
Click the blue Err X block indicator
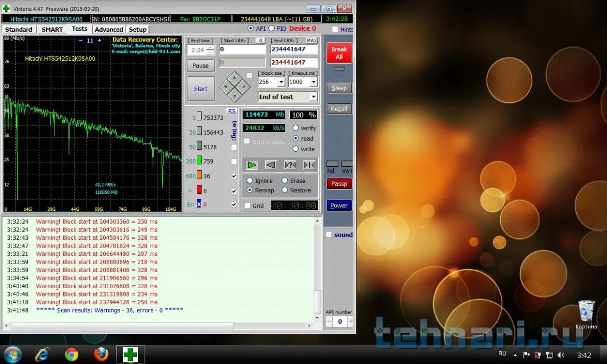(199, 204)
